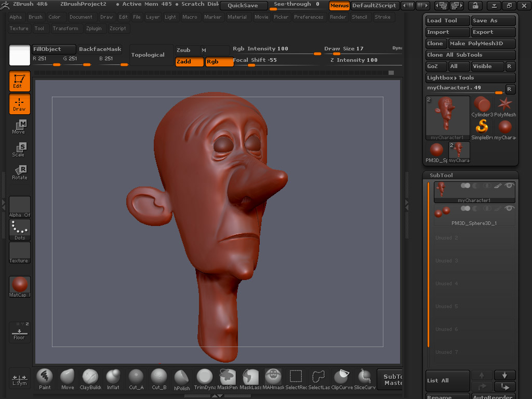532x399 pixels.
Task: Open the Zplugin menu
Action: [x=94, y=29]
